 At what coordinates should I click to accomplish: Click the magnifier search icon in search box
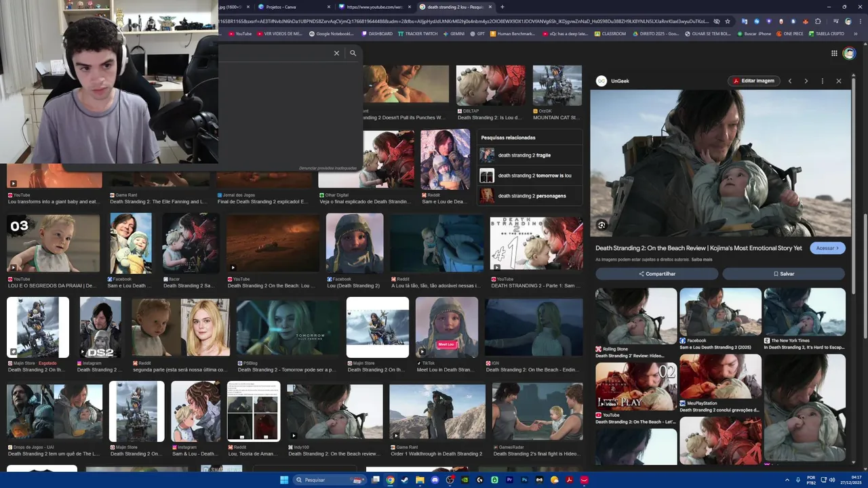click(x=353, y=53)
